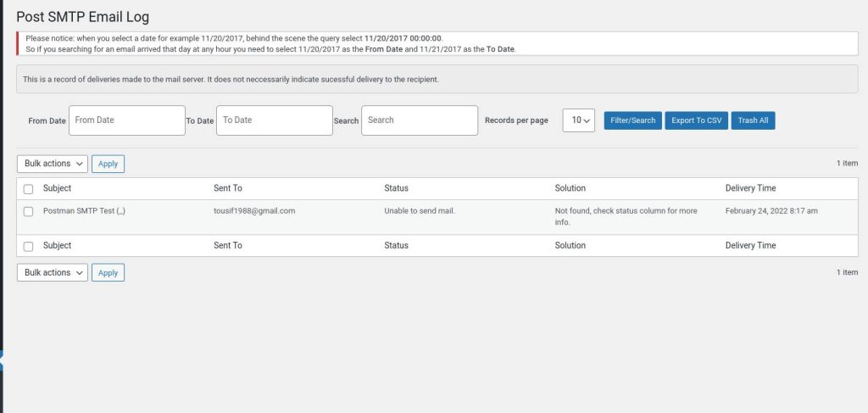Open the bottom Bulk actions dropdown

[x=53, y=272]
